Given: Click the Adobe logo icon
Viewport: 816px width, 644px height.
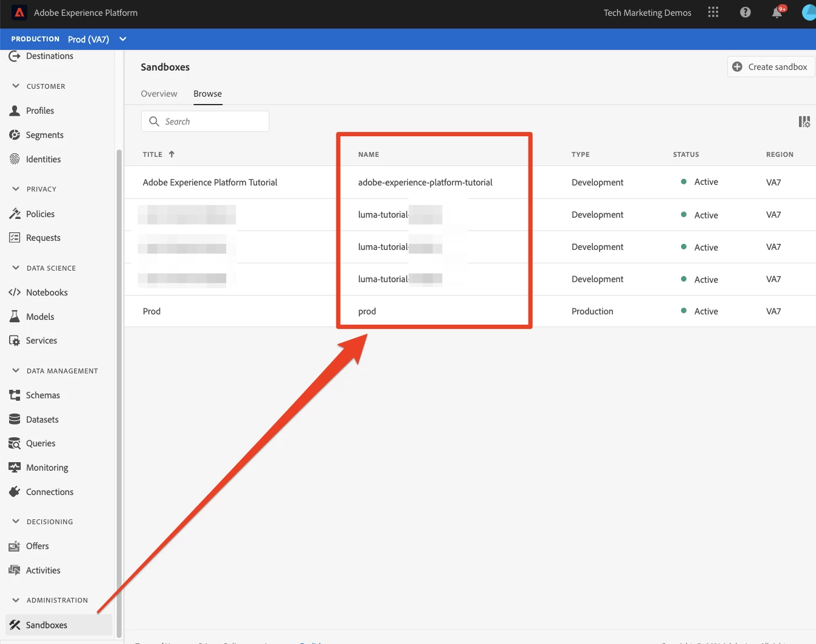Looking at the screenshot, I should pyautogui.click(x=19, y=13).
